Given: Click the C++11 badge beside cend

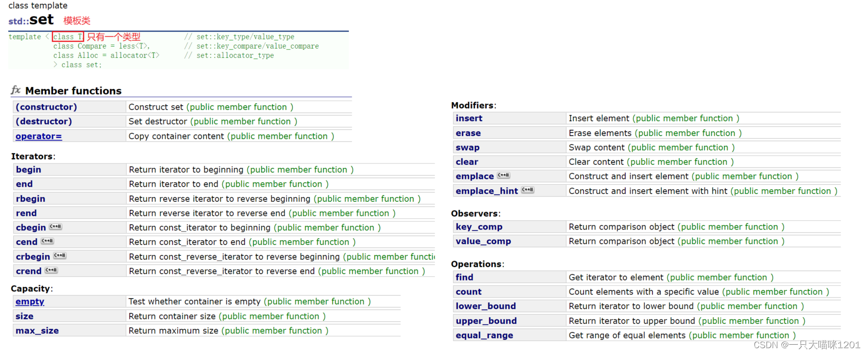Looking at the screenshot, I should 47,241.
